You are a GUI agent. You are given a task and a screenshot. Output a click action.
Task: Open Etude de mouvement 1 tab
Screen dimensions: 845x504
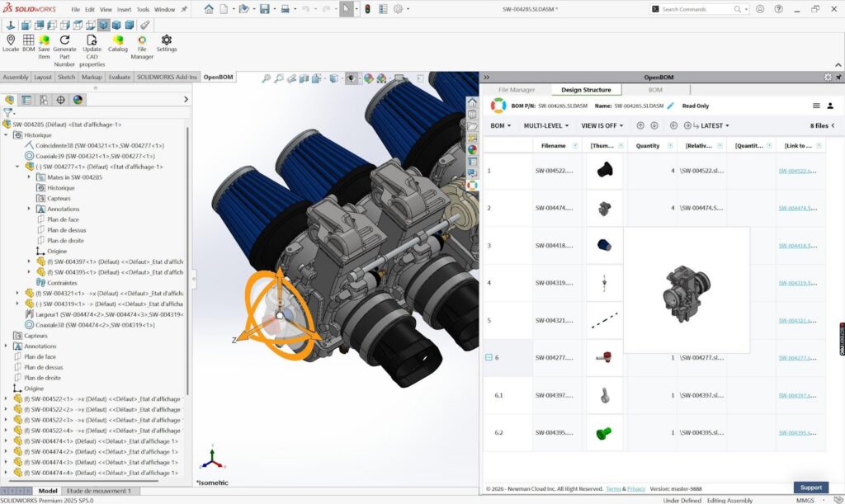tap(99, 491)
